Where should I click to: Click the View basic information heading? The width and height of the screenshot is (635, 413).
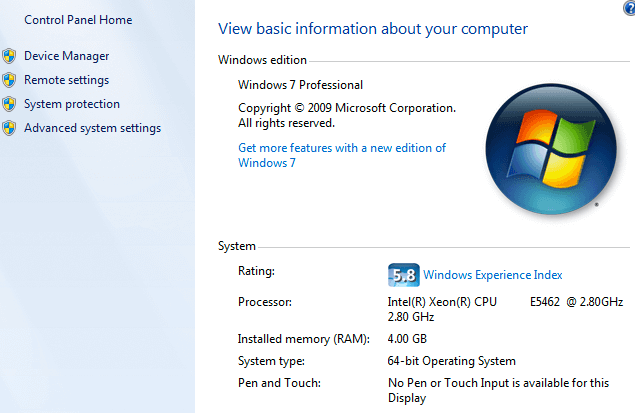point(373,29)
